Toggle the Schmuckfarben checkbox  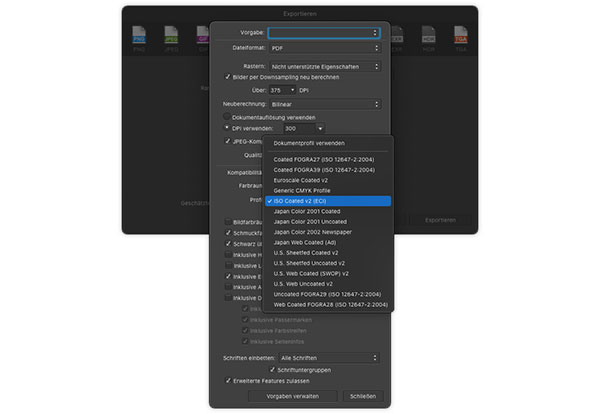pyautogui.click(x=228, y=233)
